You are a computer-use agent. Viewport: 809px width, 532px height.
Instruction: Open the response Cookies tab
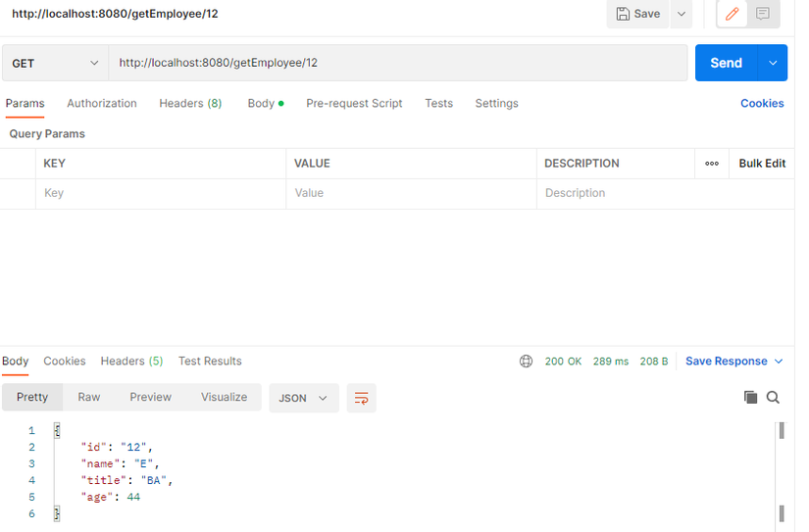[65, 361]
